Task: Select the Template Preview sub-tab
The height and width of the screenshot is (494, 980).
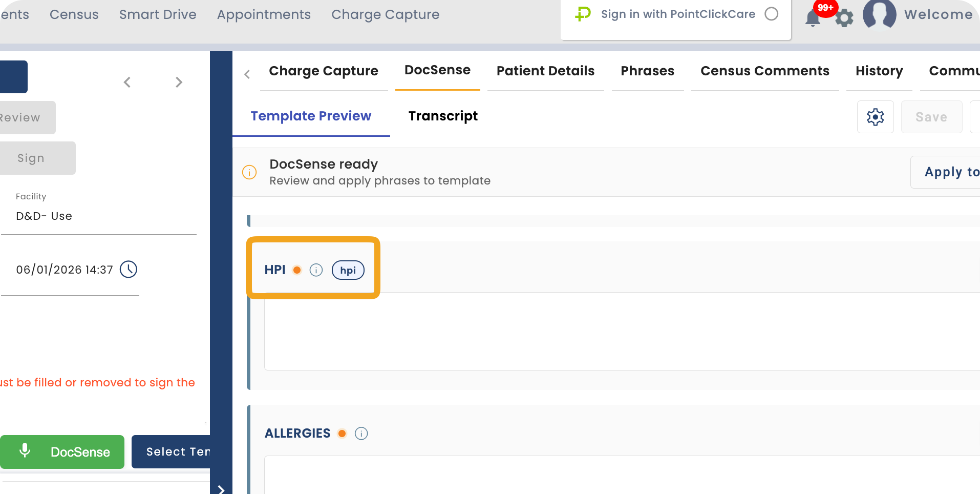Action: (x=311, y=116)
